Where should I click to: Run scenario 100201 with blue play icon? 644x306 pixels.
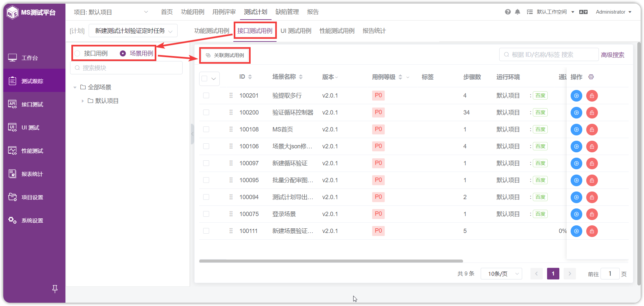click(577, 96)
